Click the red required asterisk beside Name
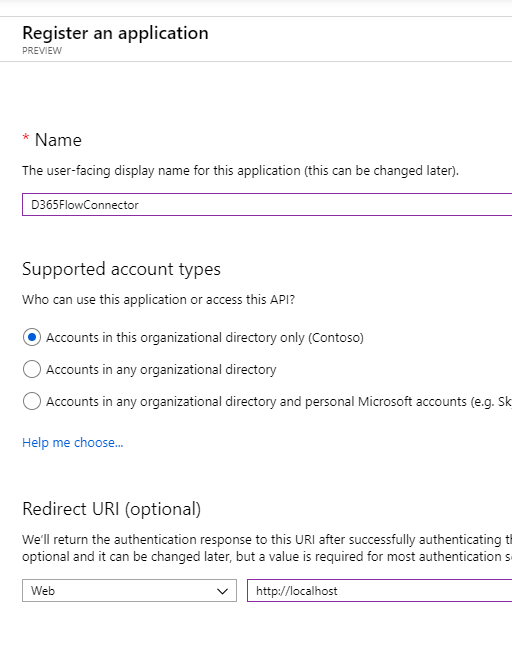This screenshot has height=671, width=512. [x=26, y=138]
